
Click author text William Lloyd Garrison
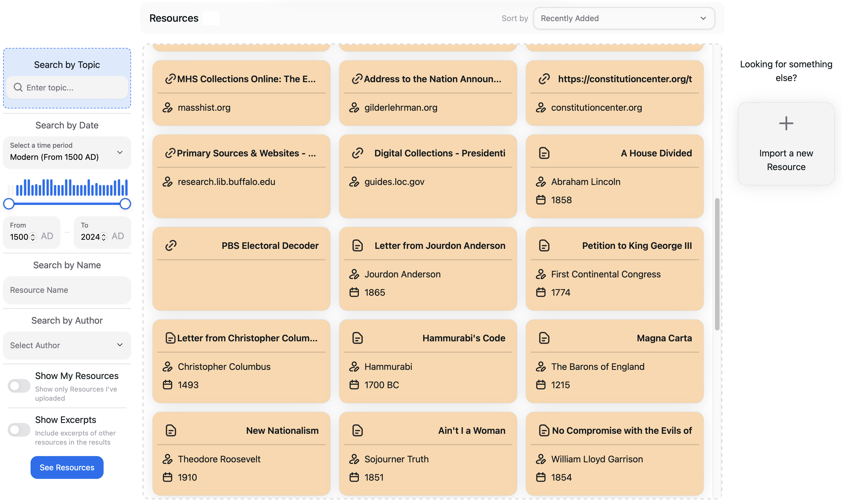coord(597,459)
